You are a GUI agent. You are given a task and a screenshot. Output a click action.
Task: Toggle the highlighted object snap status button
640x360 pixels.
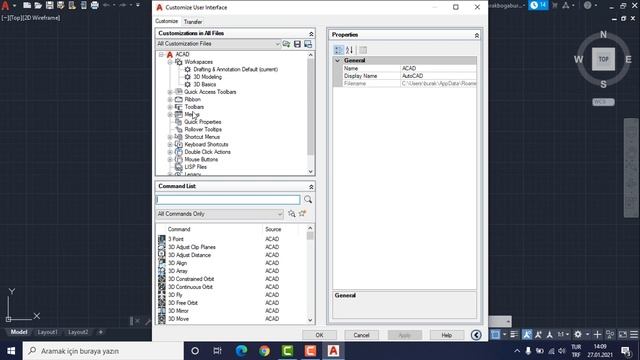pyautogui.click(x=495, y=335)
